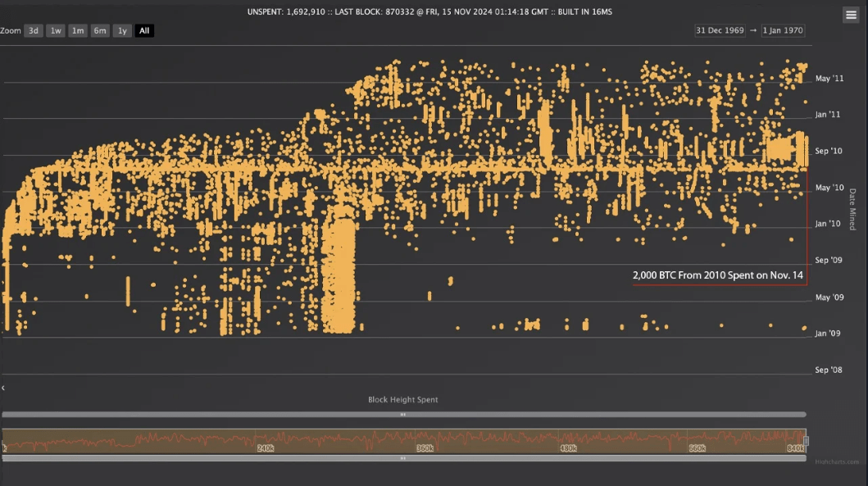This screenshot has height=486, width=868.
Task: Select the 6m zoom range
Action: (x=100, y=30)
